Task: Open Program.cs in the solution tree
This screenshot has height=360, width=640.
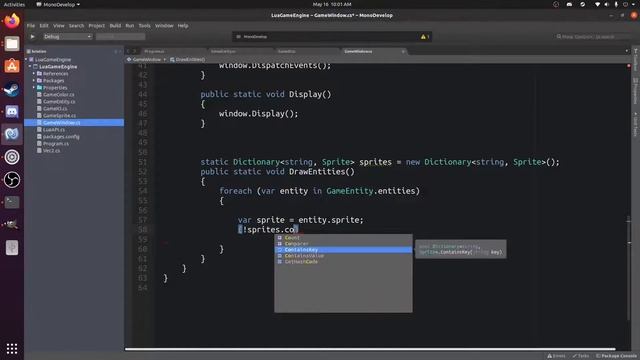Action: coord(56,144)
